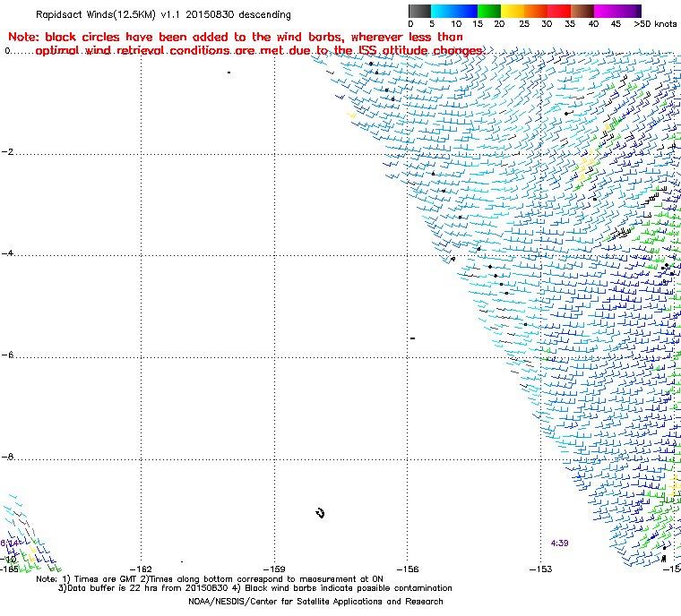Click the '-2' latitude axis label
Screen dimensions: 681x616
(x=7, y=152)
